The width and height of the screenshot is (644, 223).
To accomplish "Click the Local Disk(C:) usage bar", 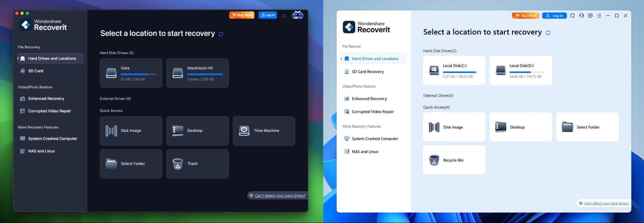I will [x=461, y=72].
